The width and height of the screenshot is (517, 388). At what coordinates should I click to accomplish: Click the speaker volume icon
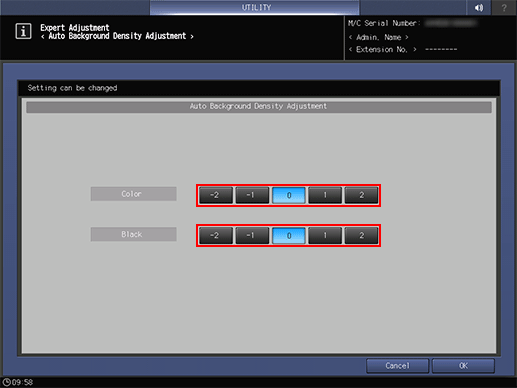tap(479, 7)
